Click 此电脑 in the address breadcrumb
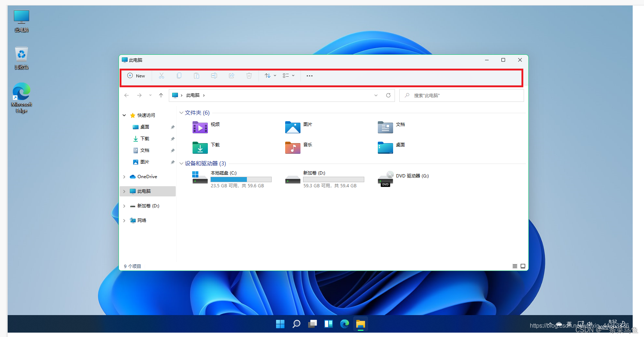Screen dimensions: 644x337 (x=193, y=95)
